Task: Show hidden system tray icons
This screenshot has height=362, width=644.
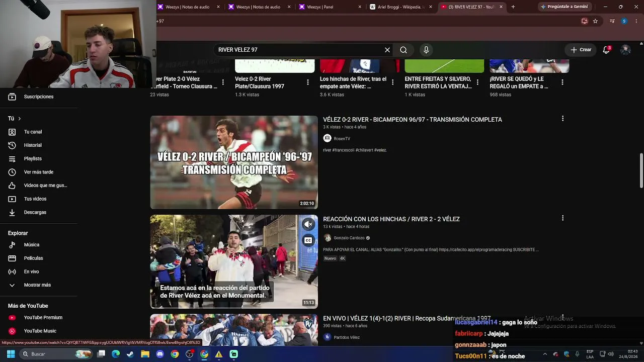Action: click(544, 354)
